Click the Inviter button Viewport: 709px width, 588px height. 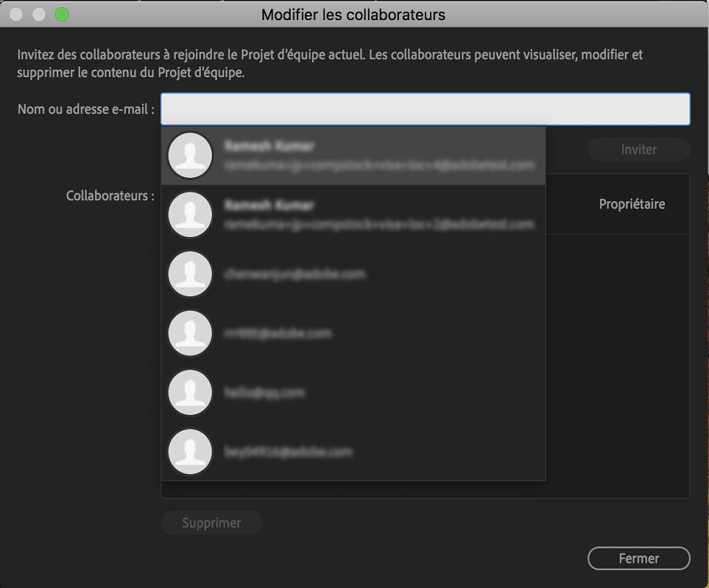click(638, 149)
